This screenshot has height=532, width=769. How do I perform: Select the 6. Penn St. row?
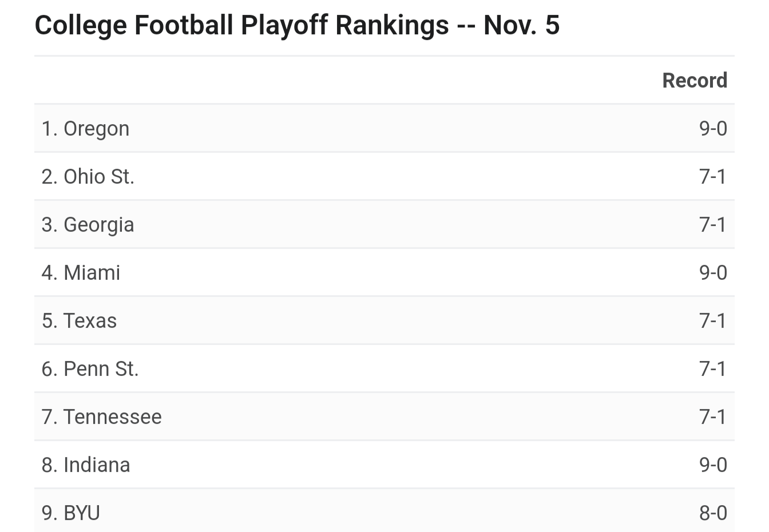click(x=384, y=368)
